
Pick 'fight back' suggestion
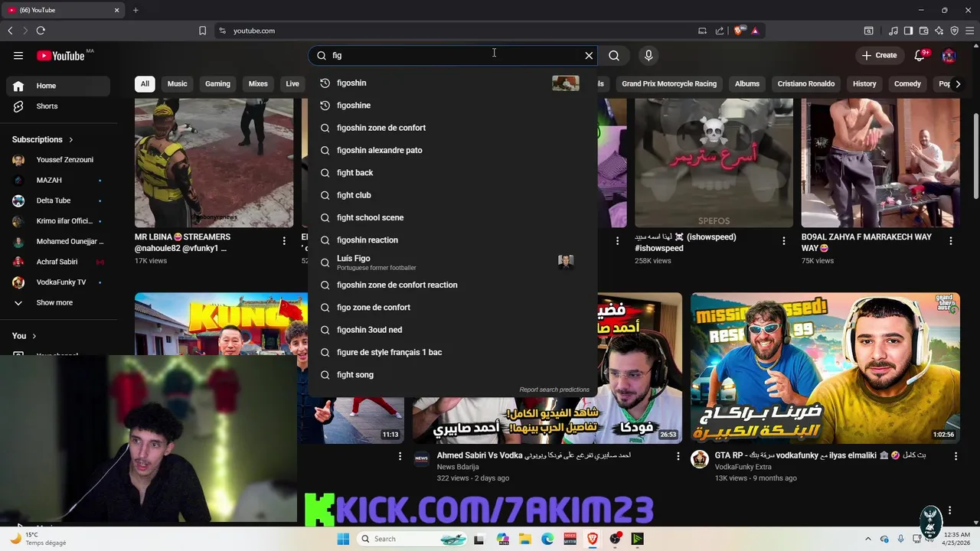(x=452, y=173)
